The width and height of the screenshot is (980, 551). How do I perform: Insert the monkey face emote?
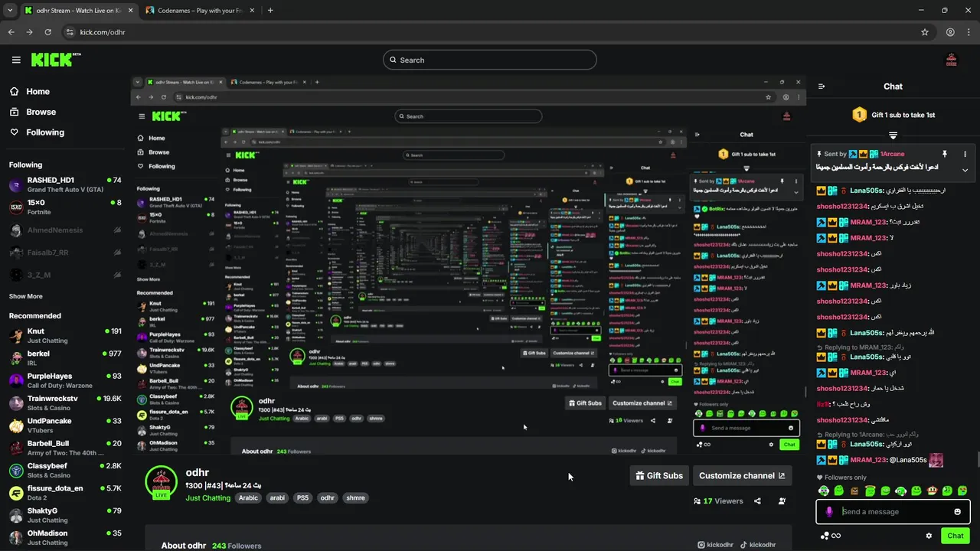point(932,491)
